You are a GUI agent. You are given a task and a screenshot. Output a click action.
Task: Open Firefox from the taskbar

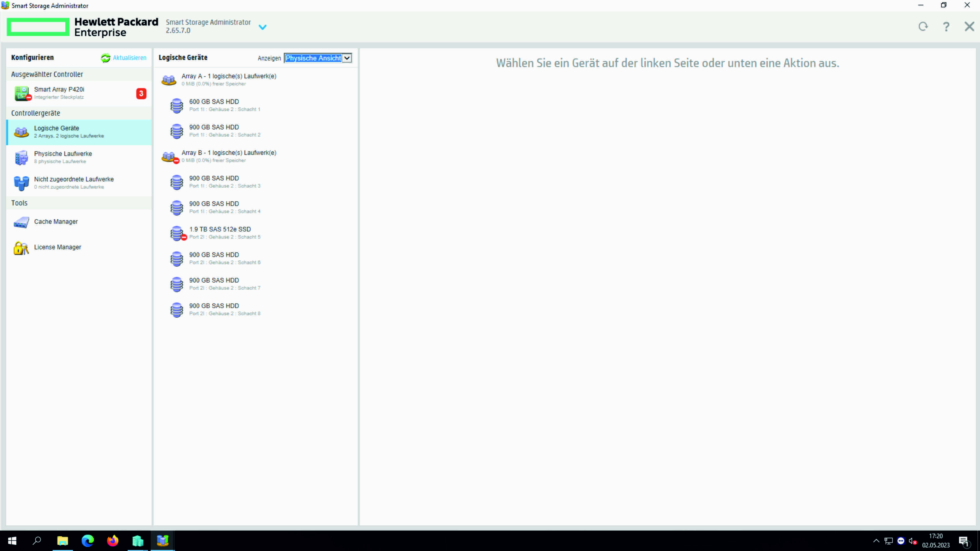(x=113, y=541)
